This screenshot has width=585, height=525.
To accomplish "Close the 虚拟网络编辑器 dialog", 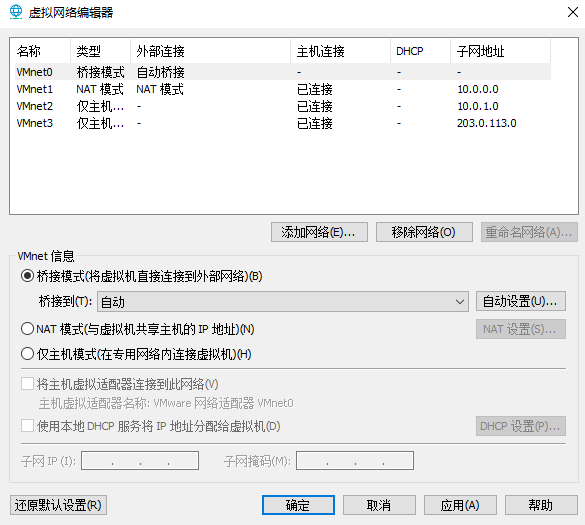I will coord(573,12).
